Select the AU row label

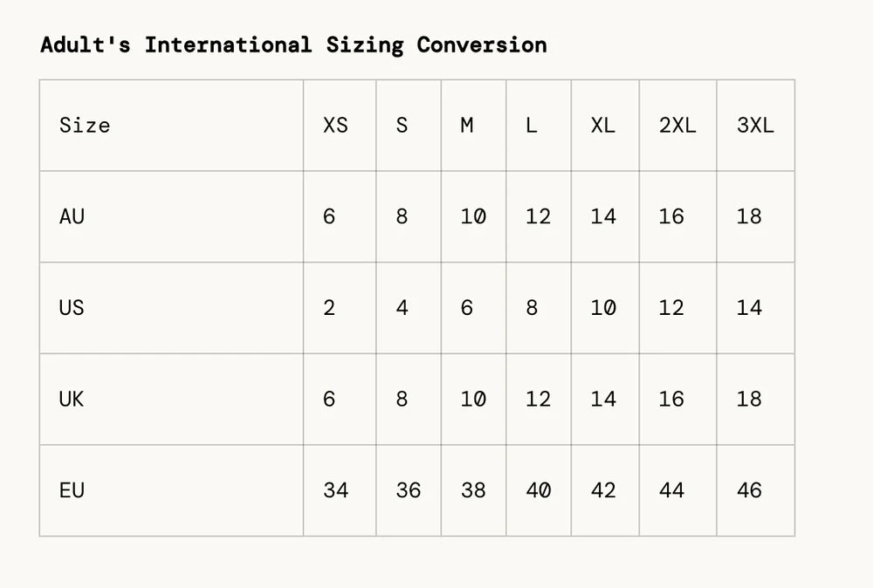72,216
